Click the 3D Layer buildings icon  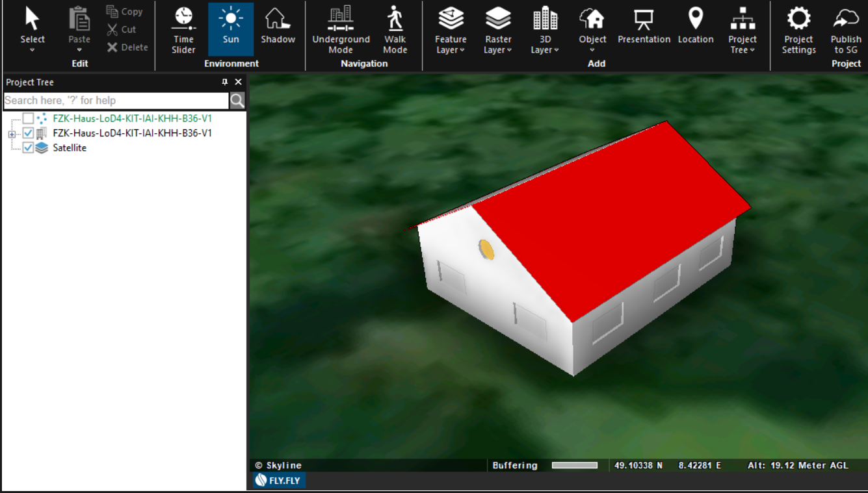(x=545, y=19)
